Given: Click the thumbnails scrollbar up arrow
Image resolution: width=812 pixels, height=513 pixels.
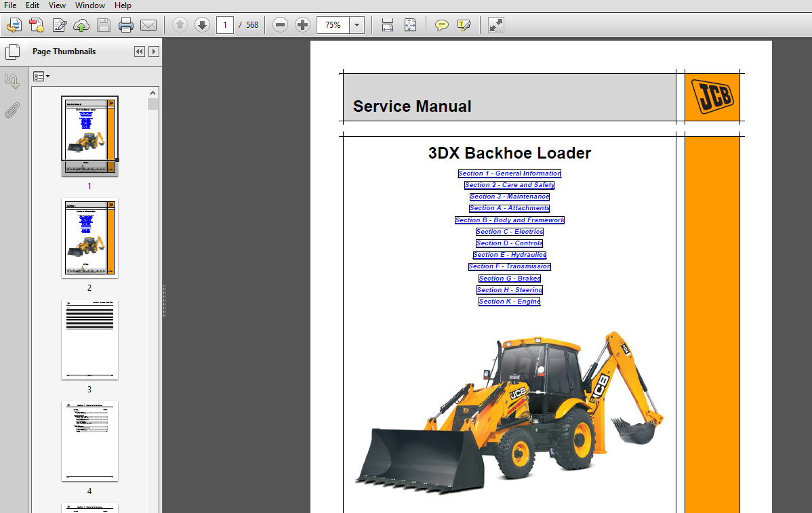Looking at the screenshot, I should pyautogui.click(x=153, y=93).
